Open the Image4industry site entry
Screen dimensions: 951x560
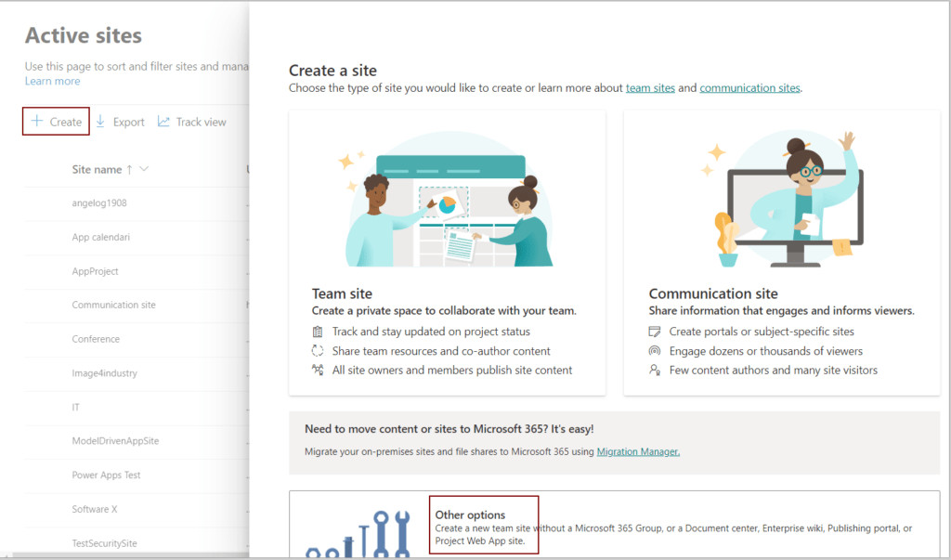tap(104, 373)
